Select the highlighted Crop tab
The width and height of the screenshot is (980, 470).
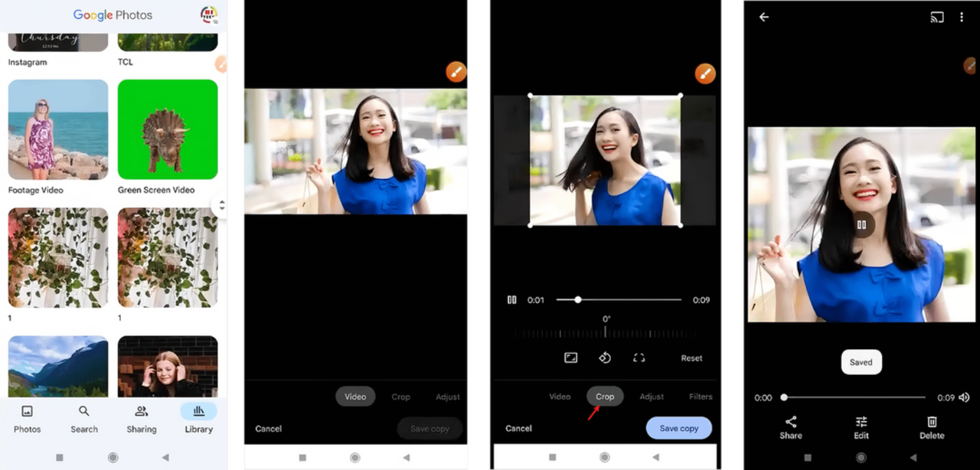pos(605,397)
